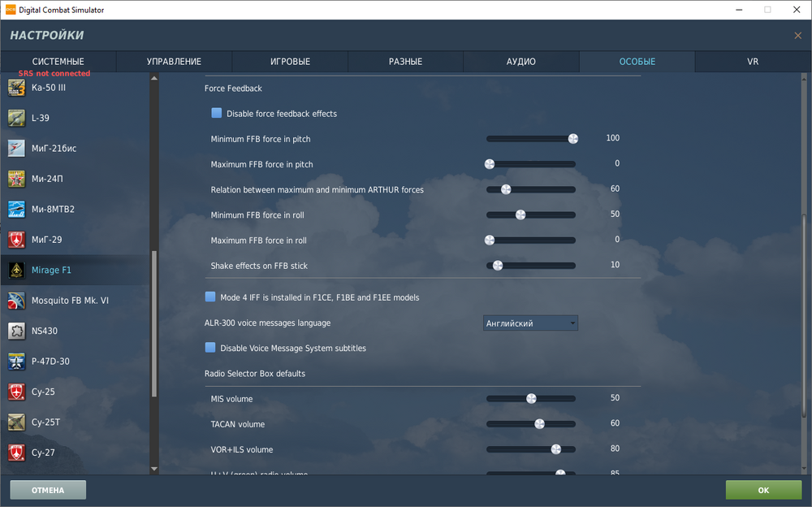The image size is (812, 507).
Task: Select the Ми-8МТВ2 helicopter icon
Action: pyautogui.click(x=16, y=209)
